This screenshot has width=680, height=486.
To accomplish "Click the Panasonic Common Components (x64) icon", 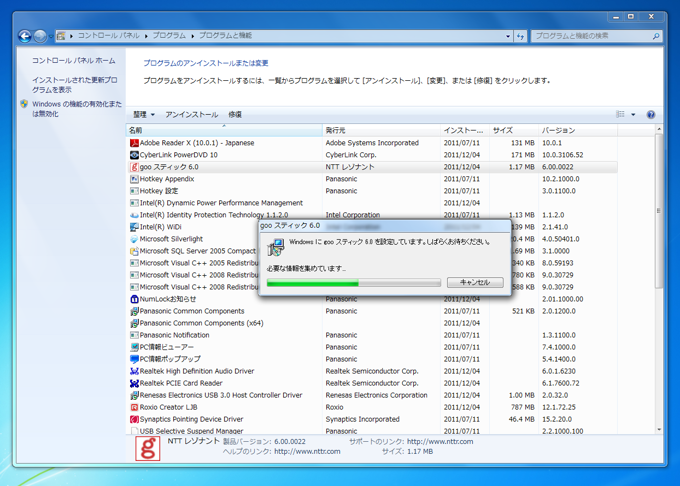I will click(134, 323).
